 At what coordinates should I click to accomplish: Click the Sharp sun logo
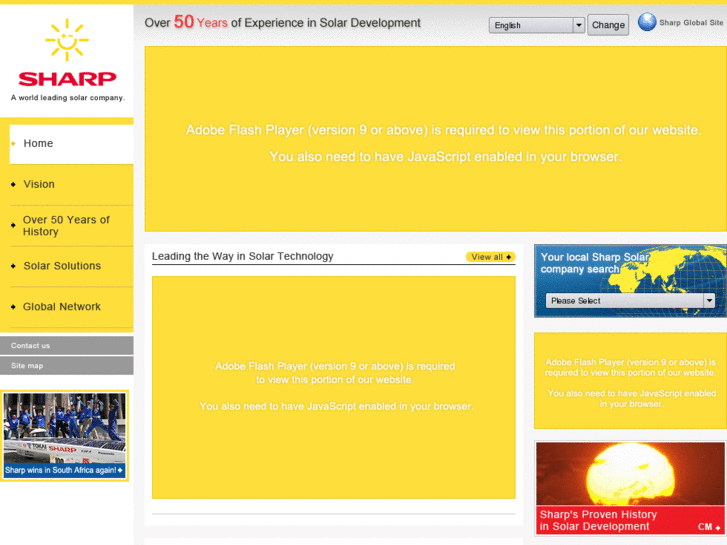67,40
